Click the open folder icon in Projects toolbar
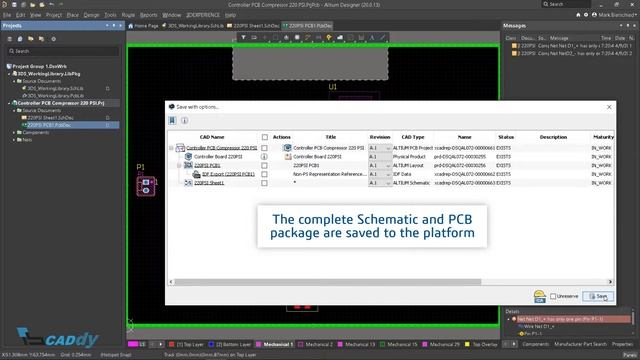The image size is (640, 360). click(x=31, y=39)
